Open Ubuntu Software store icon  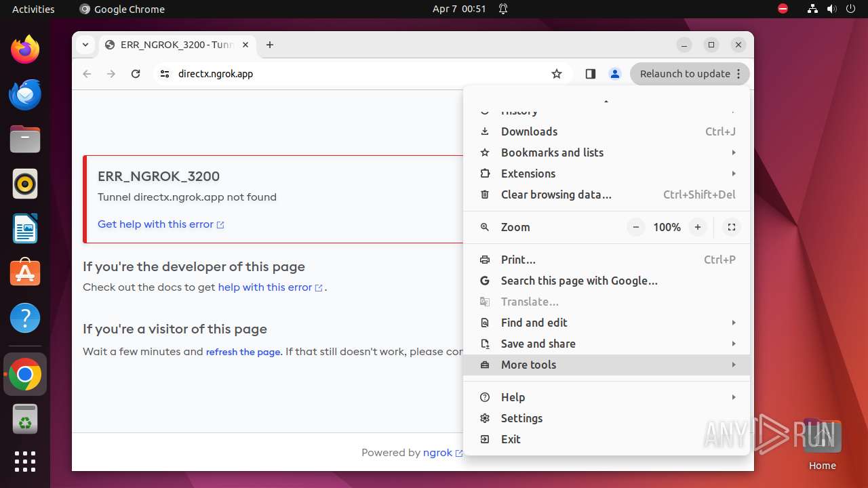pos(25,273)
